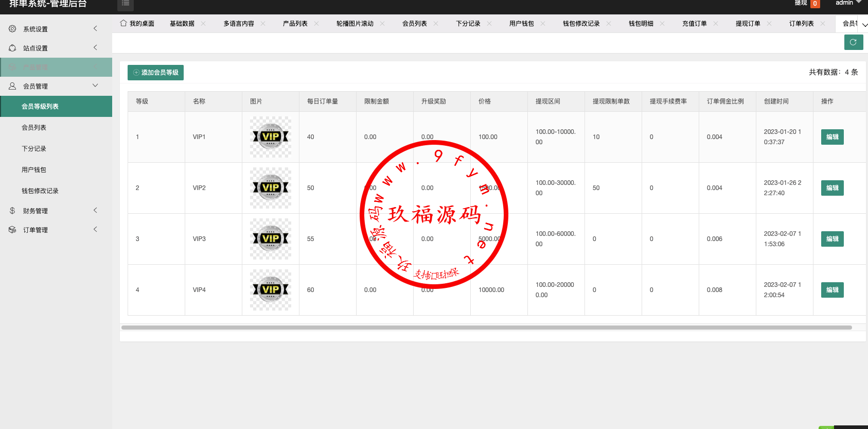Open the tab list dropdown arrow
This screenshot has width=868, height=429.
(x=864, y=24)
